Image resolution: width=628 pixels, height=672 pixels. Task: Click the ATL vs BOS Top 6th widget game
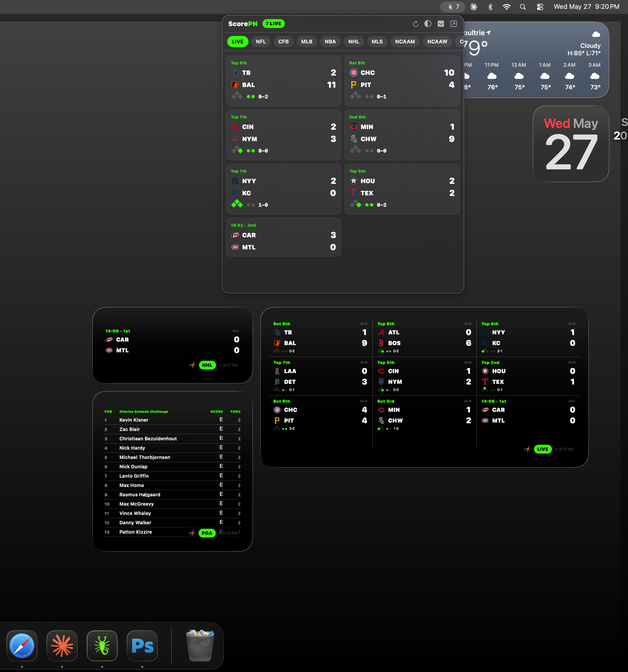tap(424, 337)
